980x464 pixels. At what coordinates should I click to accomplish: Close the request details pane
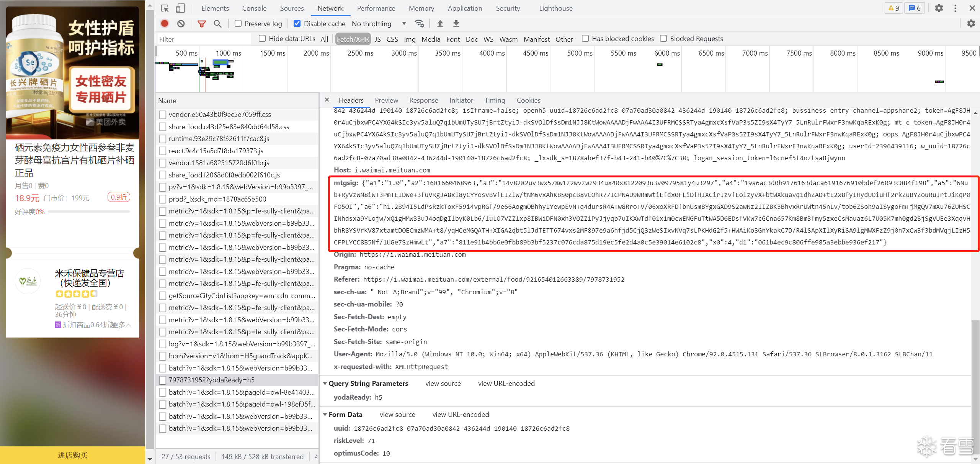[327, 100]
